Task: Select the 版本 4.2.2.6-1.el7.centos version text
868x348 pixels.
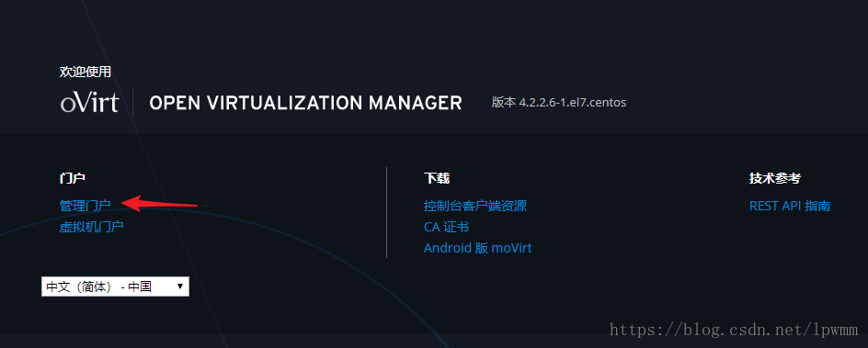Action: click(x=559, y=103)
